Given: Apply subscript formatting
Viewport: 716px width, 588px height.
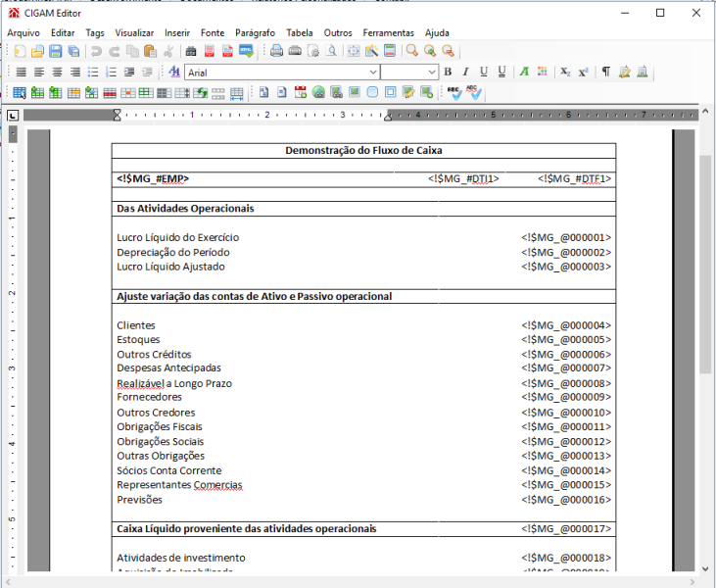Looking at the screenshot, I should click(565, 73).
